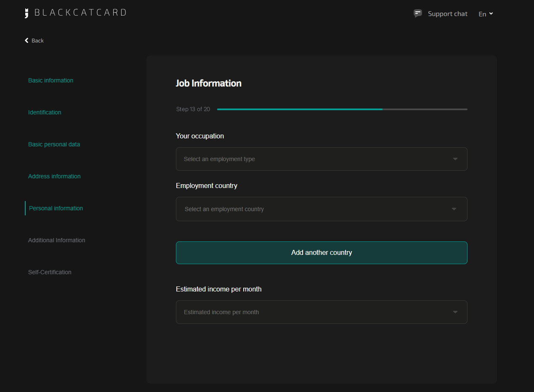This screenshot has width=534, height=392.
Task: Open the Basic personal data section
Action: click(x=54, y=144)
